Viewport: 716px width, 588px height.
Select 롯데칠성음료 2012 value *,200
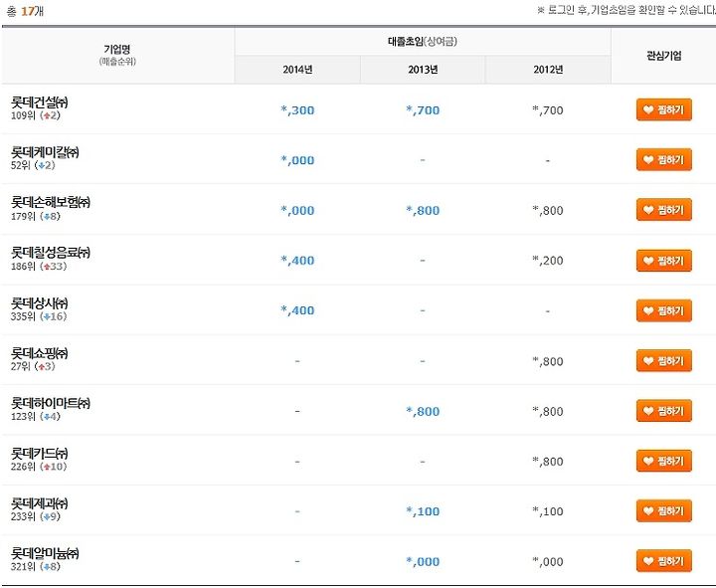pyautogui.click(x=548, y=261)
